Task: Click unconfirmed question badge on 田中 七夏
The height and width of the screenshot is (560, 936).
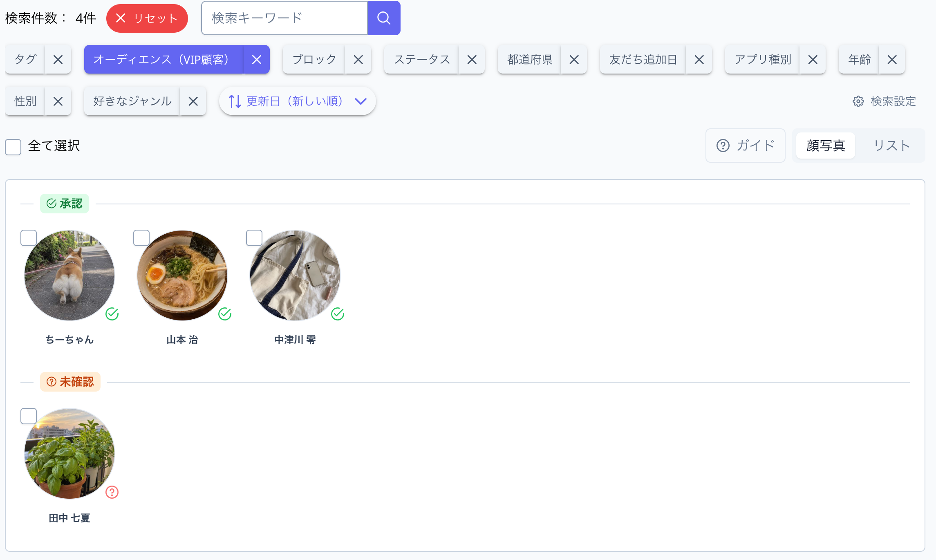Action: 112,492
